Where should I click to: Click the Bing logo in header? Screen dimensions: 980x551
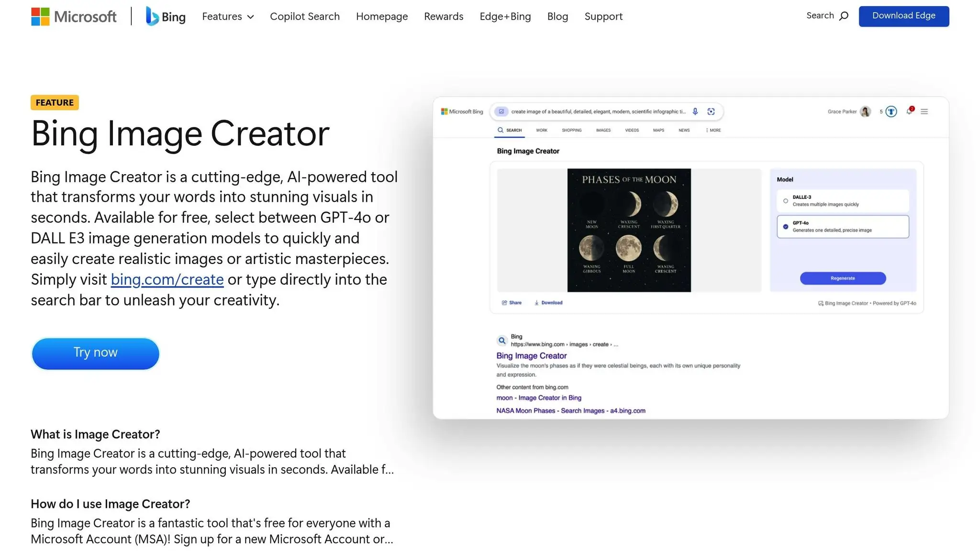[166, 16]
